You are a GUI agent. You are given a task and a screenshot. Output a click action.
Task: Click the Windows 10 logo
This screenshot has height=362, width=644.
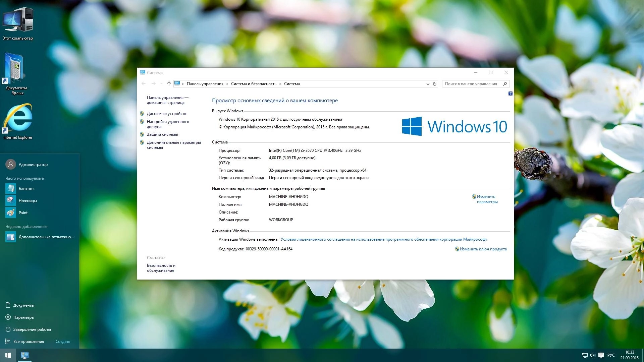(454, 126)
